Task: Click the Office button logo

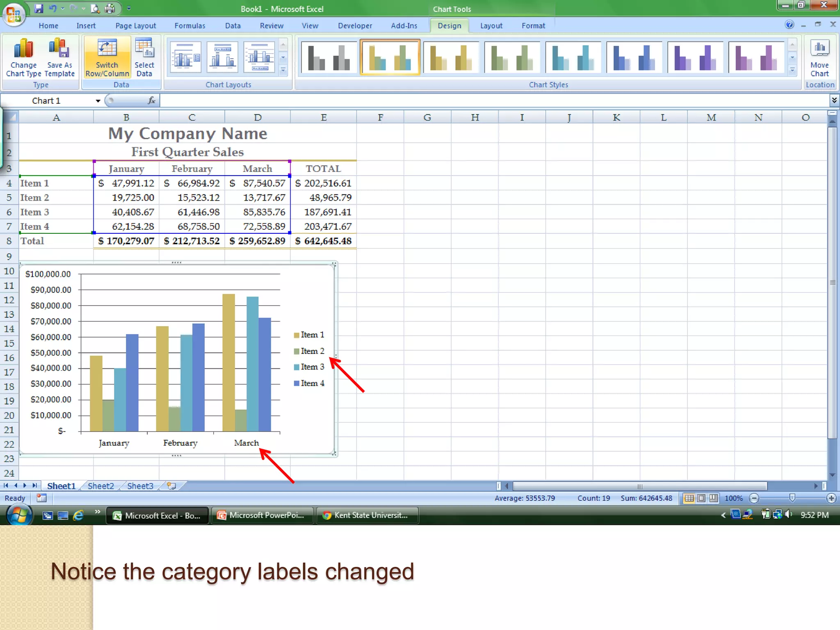Action: (x=14, y=14)
